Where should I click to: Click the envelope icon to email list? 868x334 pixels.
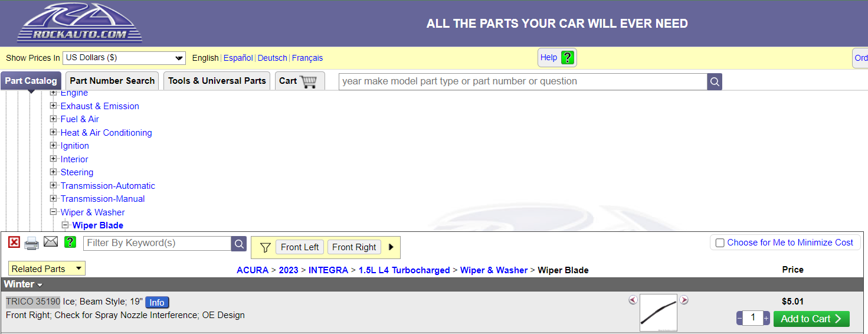pyautogui.click(x=51, y=242)
